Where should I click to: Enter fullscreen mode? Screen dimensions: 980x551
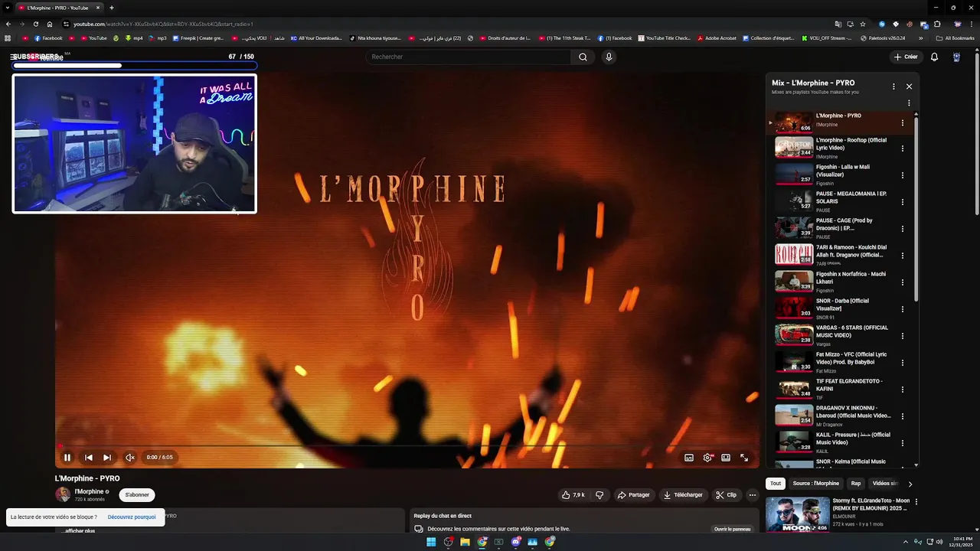[x=744, y=458]
